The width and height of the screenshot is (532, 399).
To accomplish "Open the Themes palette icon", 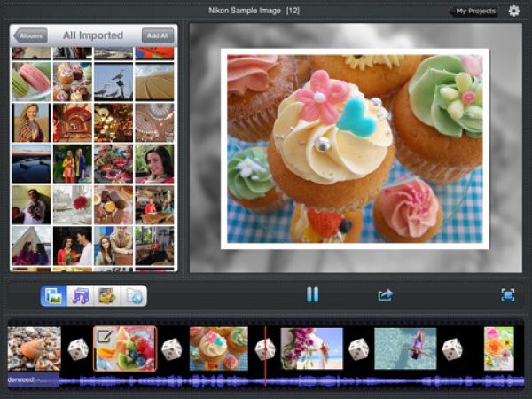I will coord(107,296).
